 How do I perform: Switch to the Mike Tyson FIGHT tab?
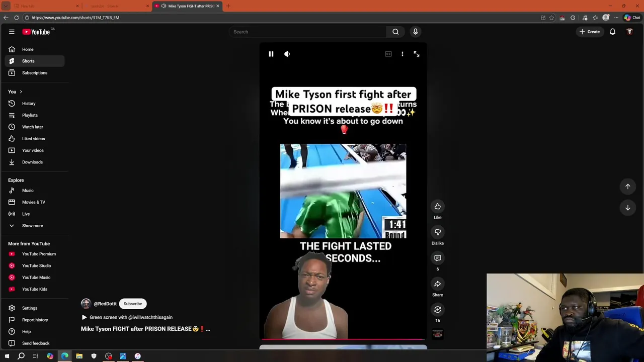coord(187,6)
